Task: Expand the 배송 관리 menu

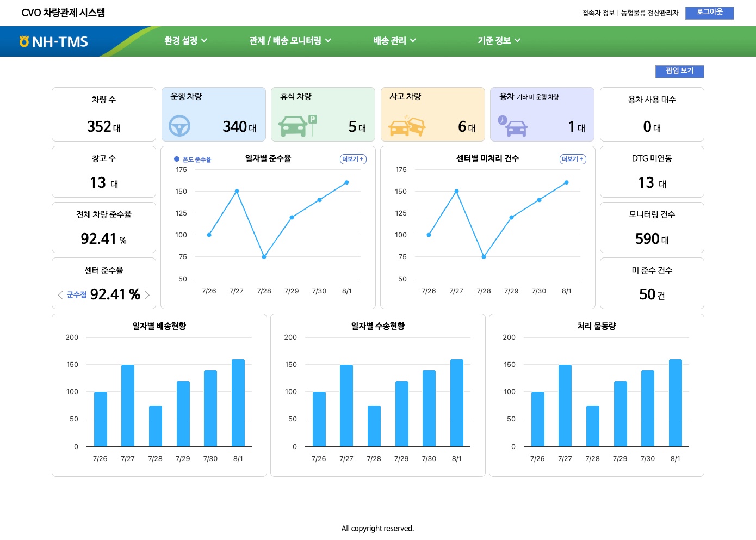Action: tap(394, 41)
